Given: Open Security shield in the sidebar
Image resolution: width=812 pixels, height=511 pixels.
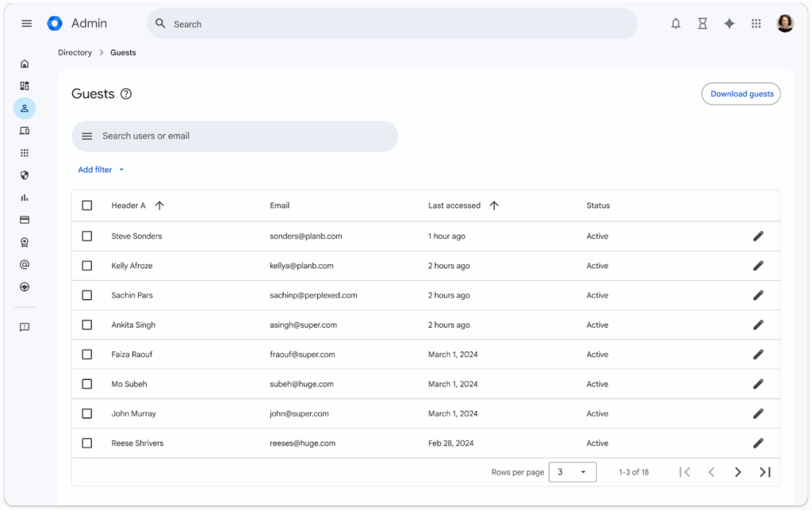Looking at the screenshot, I should (25, 175).
